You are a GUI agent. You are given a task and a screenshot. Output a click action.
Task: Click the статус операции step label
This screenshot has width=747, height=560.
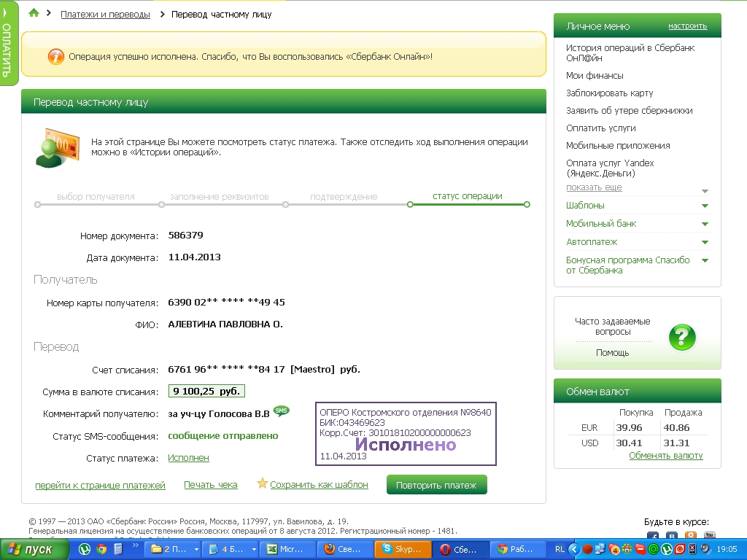click(x=468, y=196)
